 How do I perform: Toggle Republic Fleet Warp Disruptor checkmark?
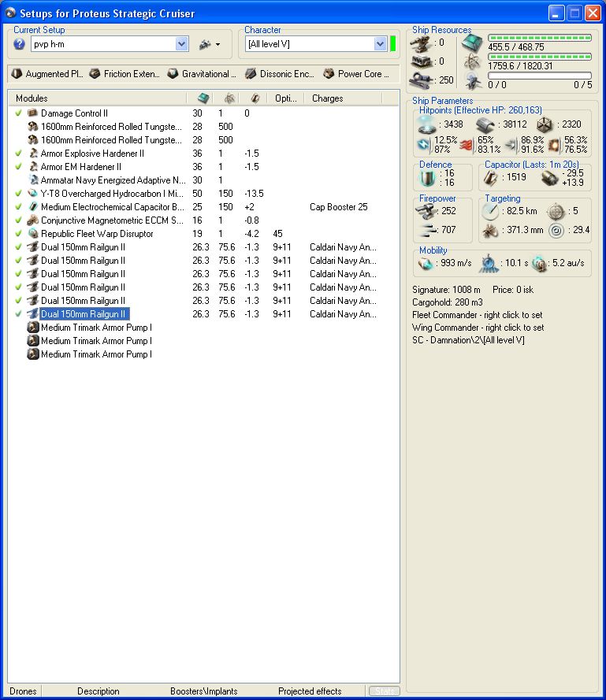18,234
